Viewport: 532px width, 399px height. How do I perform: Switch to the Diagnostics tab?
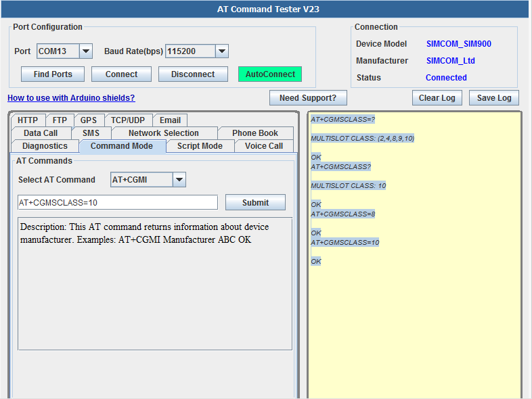tap(45, 146)
